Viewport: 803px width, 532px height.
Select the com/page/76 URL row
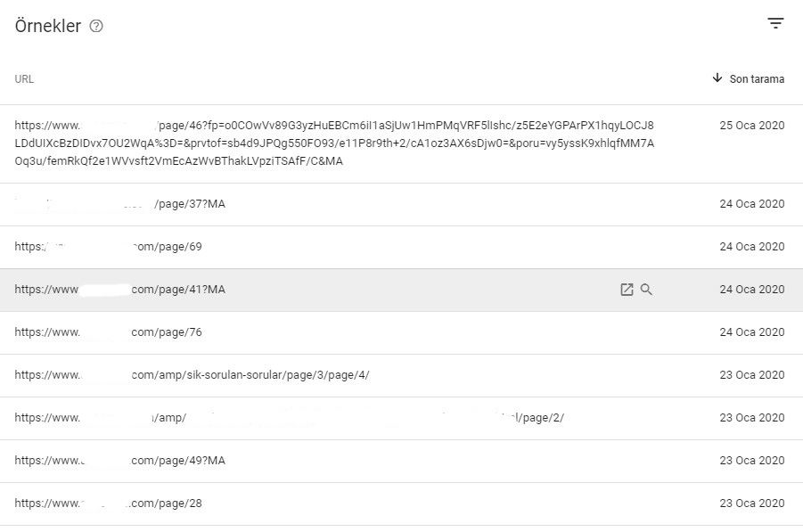click(401, 332)
